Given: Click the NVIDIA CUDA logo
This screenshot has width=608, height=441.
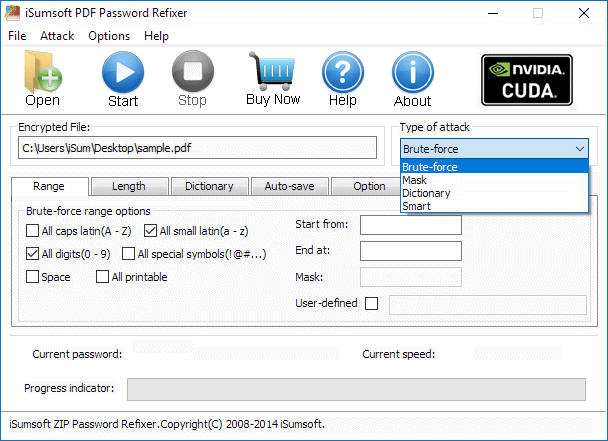Looking at the screenshot, I should click(x=527, y=80).
